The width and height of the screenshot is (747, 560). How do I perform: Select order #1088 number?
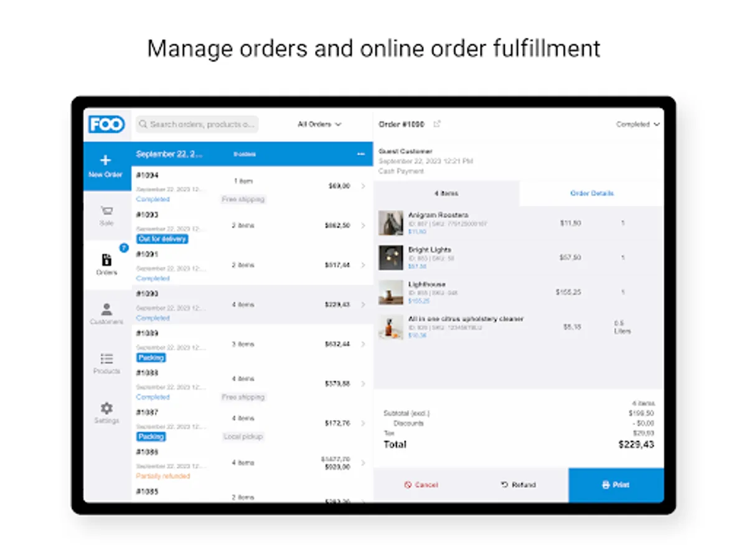point(148,373)
